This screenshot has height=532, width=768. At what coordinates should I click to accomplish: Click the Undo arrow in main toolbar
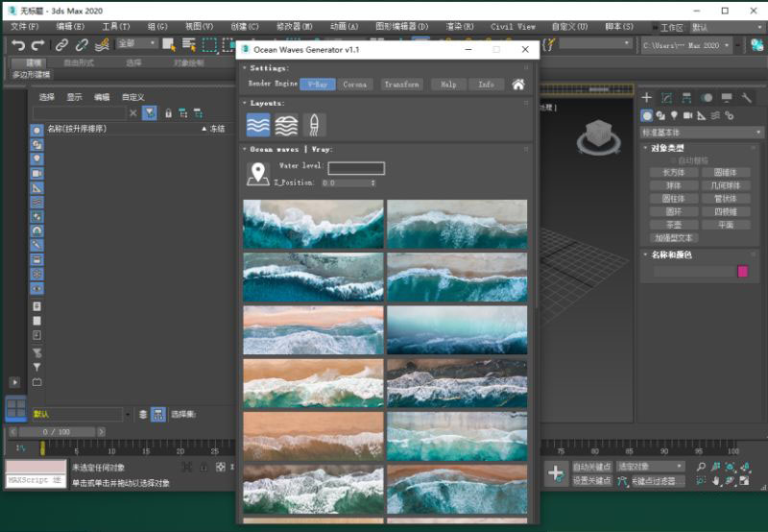17,44
